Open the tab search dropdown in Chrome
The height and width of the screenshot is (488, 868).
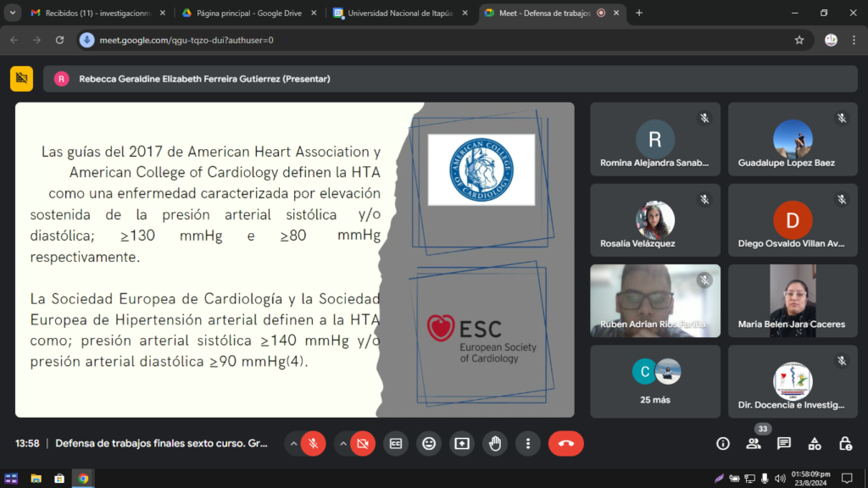[x=13, y=13]
